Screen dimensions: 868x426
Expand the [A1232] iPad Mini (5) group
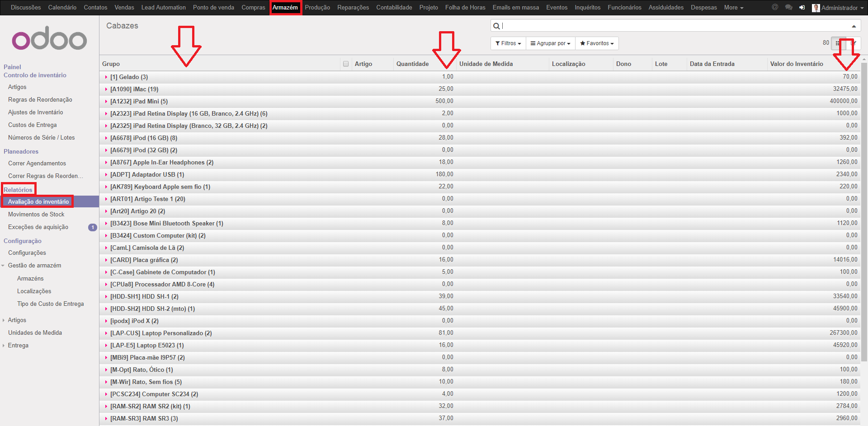pos(106,102)
